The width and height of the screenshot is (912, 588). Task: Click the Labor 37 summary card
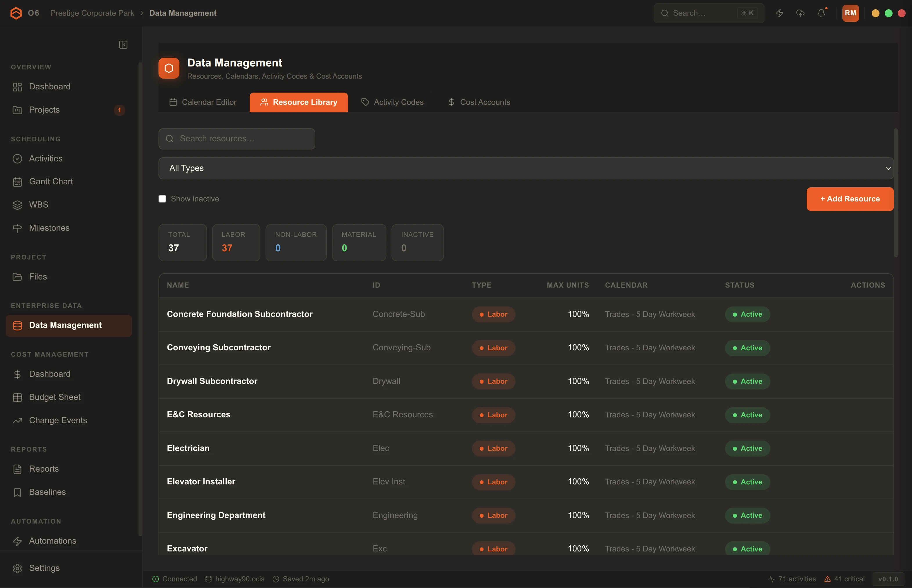coord(236,242)
